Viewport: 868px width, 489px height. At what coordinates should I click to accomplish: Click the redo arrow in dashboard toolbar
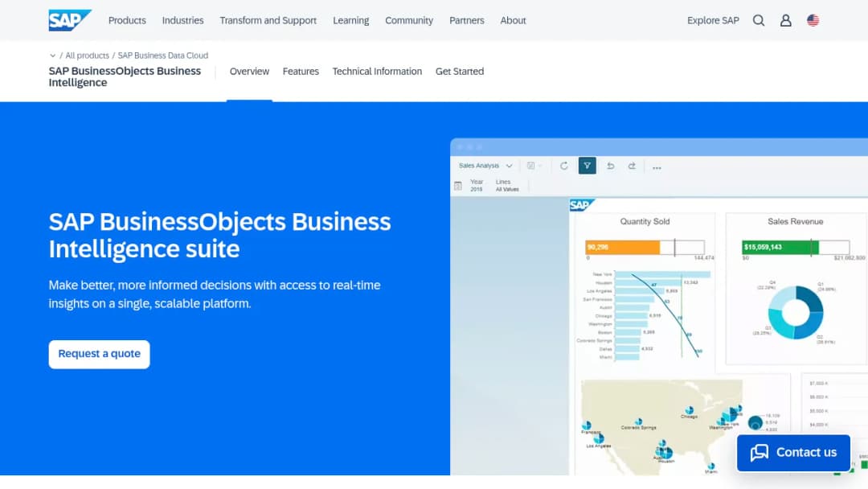coord(633,166)
